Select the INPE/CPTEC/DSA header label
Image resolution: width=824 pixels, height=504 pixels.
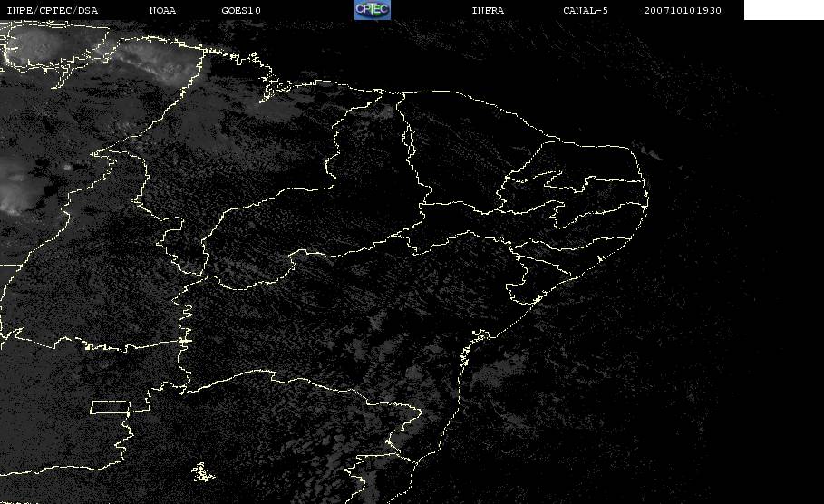(53, 11)
